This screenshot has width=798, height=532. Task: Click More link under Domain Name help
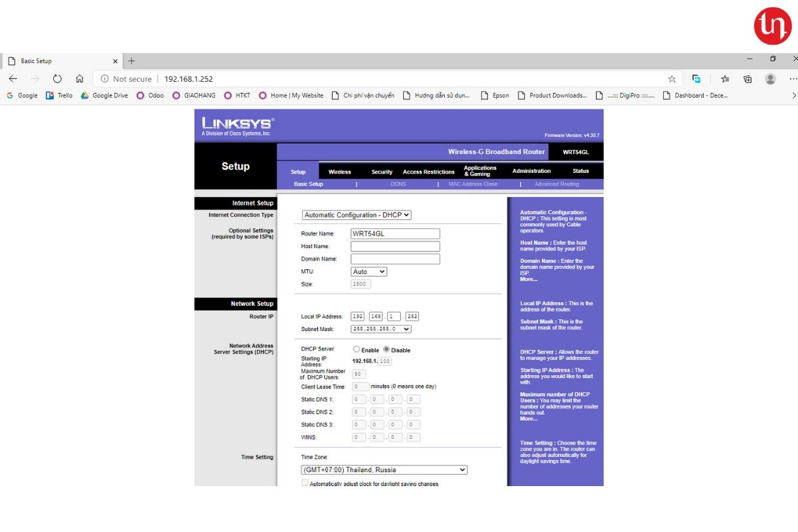coord(529,279)
